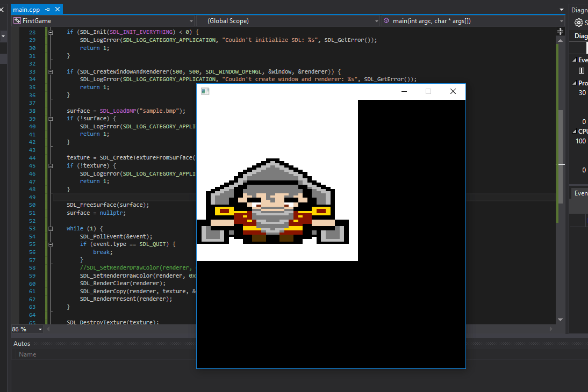Screen dimensions: 588x392
Task: Open the FirstGame project dropdown
Action: coord(192,21)
